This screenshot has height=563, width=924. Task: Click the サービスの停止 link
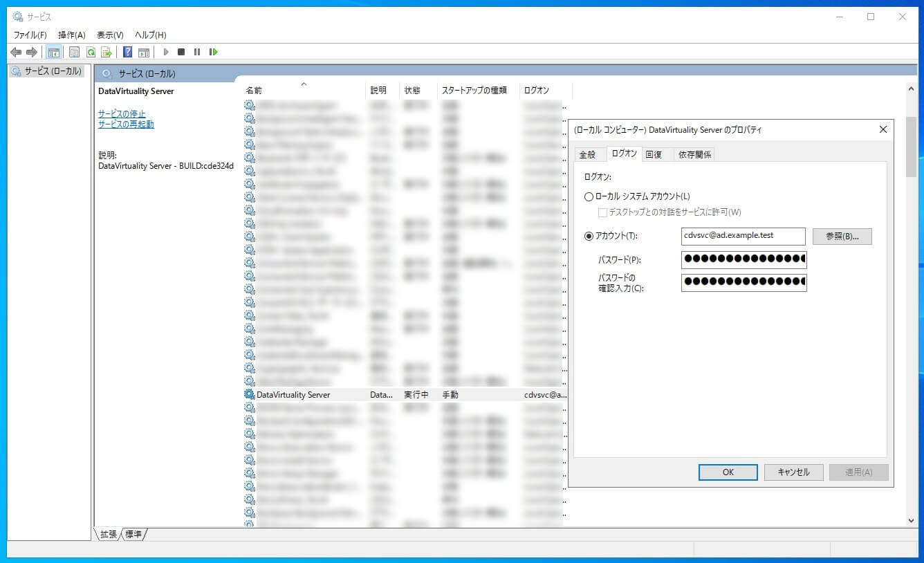122,113
